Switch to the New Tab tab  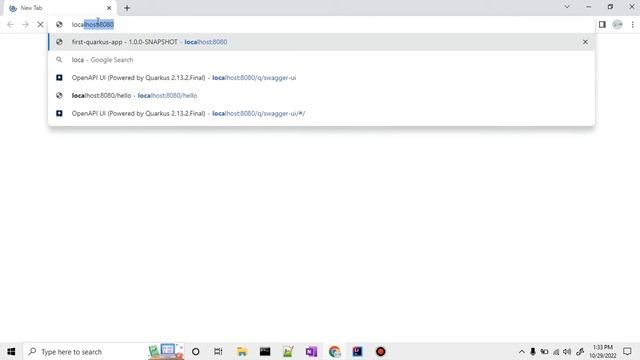pyautogui.click(x=59, y=8)
